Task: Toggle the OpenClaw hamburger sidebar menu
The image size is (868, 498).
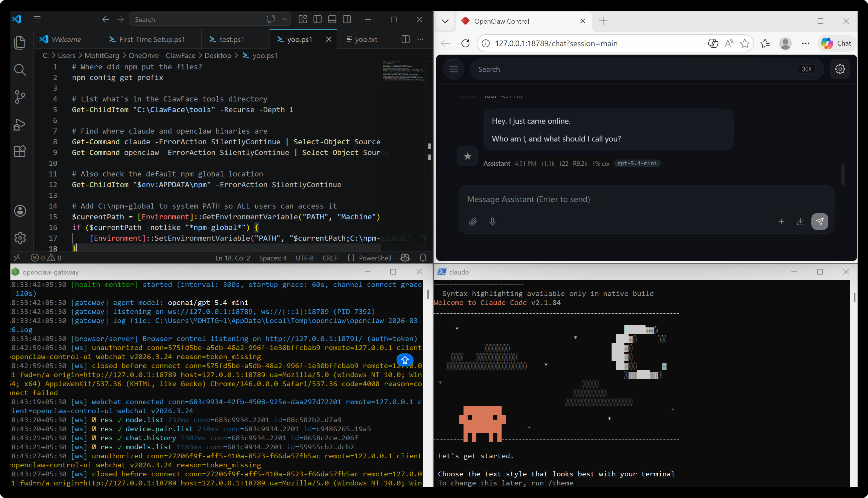Action: tap(453, 69)
